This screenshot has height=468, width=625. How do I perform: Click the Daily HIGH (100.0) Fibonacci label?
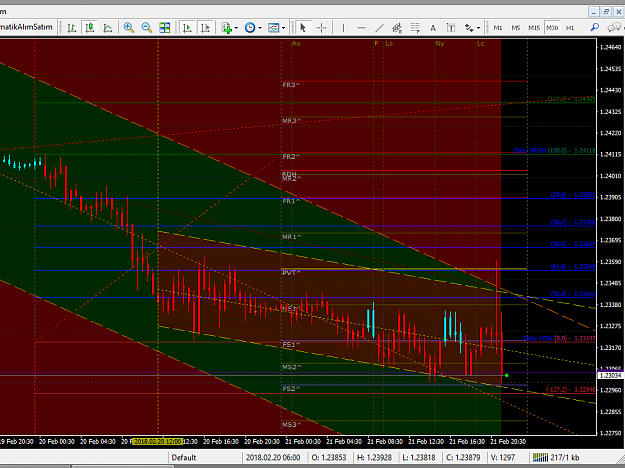(x=554, y=151)
